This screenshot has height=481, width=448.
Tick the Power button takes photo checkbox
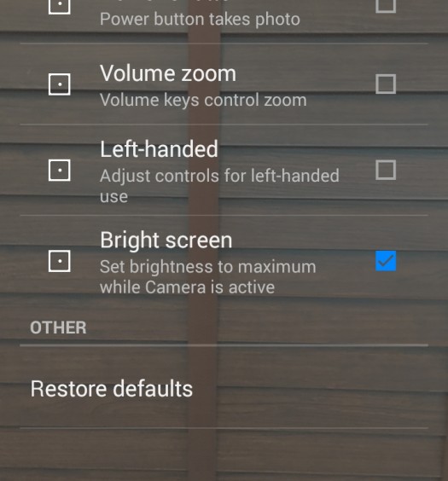[x=386, y=5]
